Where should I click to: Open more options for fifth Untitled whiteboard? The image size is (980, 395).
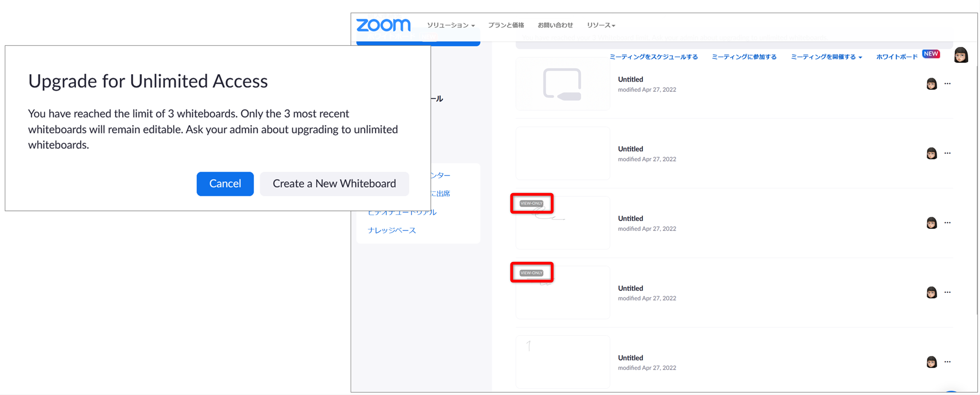[947, 362]
